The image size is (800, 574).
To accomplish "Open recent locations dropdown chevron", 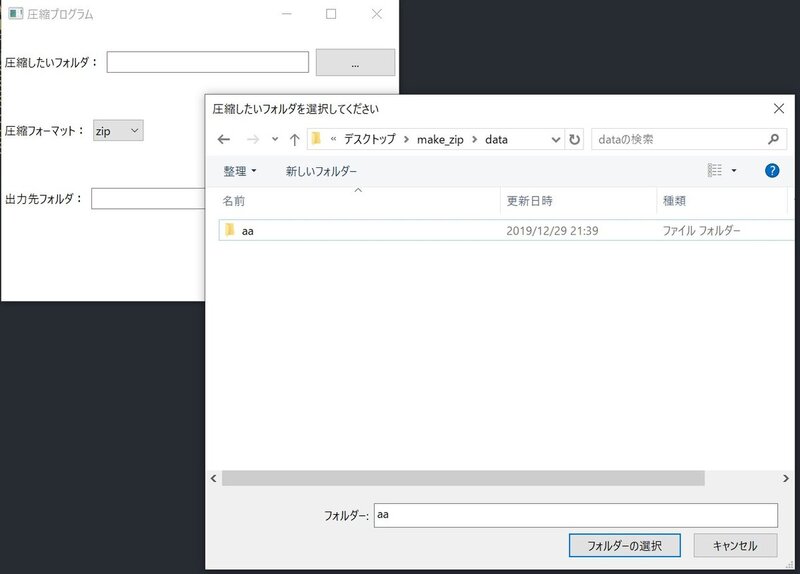I will coord(275,139).
